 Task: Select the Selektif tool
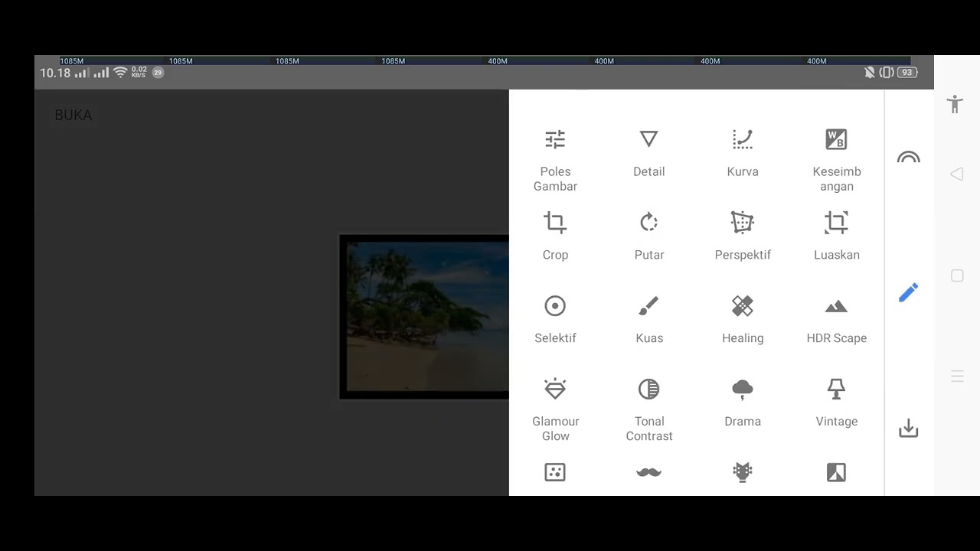click(555, 320)
